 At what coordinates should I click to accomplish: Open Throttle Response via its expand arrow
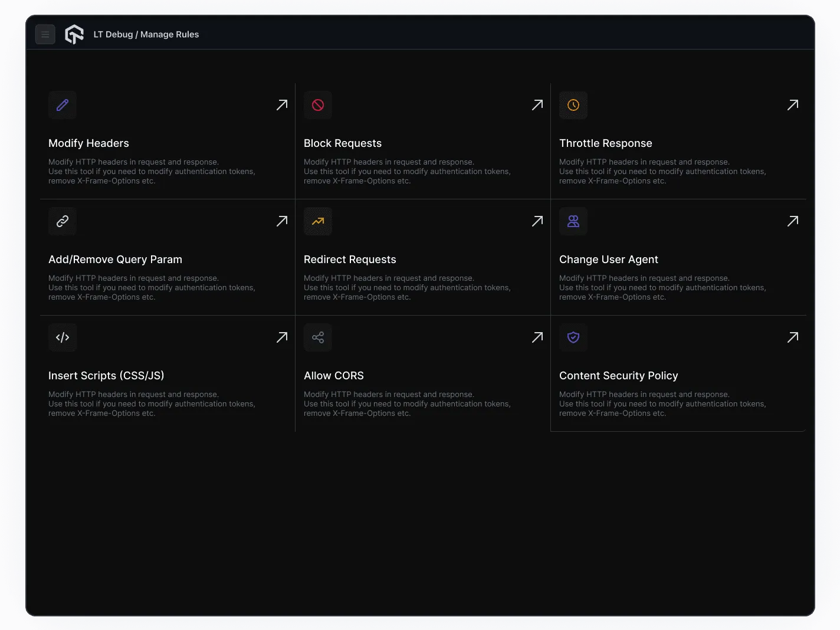click(x=793, y=104)
